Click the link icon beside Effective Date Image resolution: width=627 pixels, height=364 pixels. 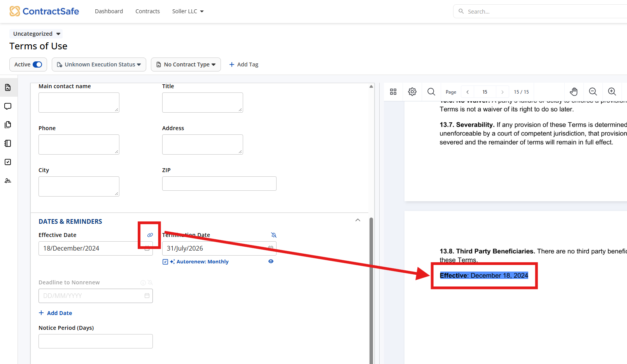150,235
